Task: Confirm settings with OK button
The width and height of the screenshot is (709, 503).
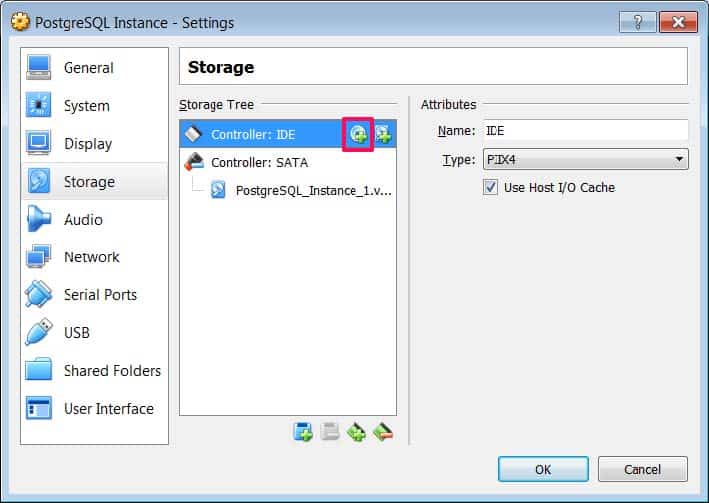Action: pos(543,470)
